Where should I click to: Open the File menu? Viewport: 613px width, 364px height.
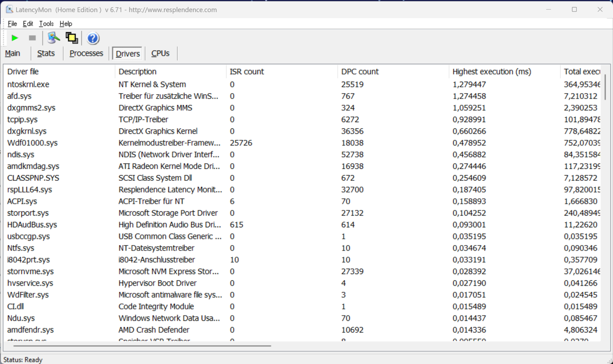coord(12,24)
